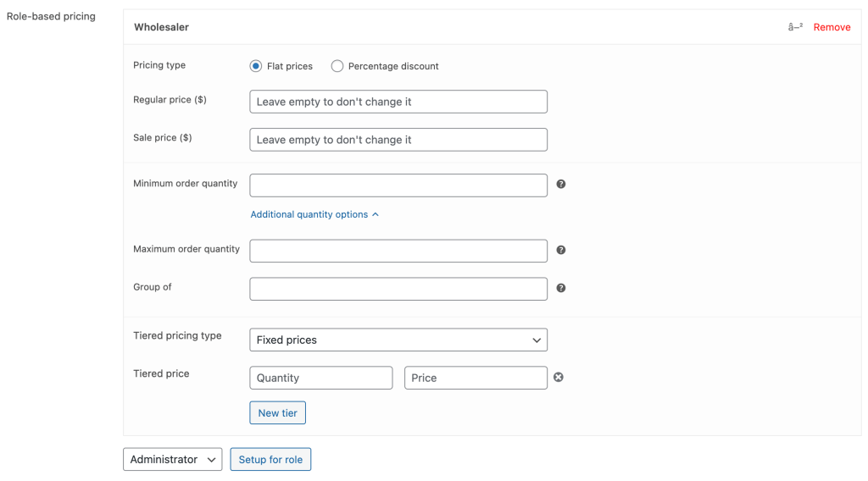
Task: Open the Administrator role dropdown
Action: pyautogui.click(x=172, y=459)
